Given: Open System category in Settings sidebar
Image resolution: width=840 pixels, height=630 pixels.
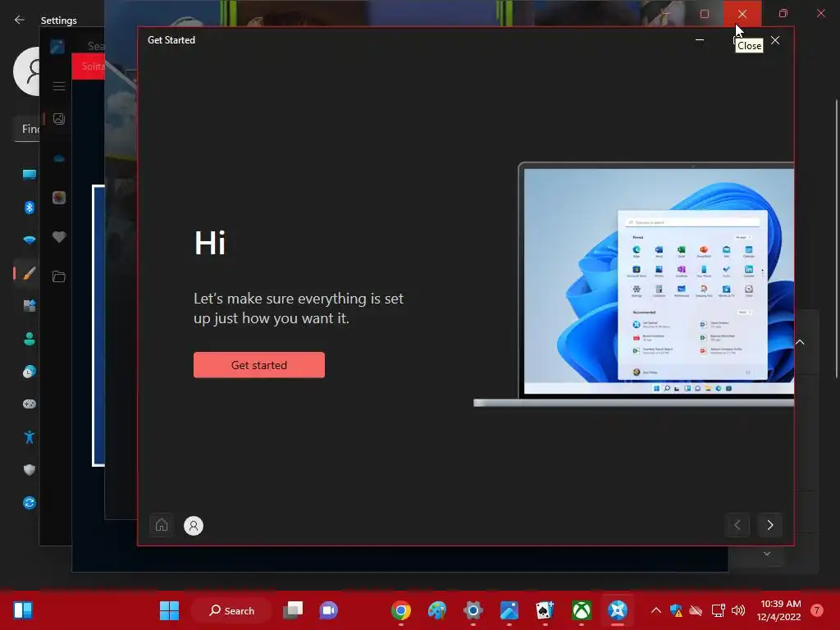Looking at the screenshot, I should tap(29, 175).
